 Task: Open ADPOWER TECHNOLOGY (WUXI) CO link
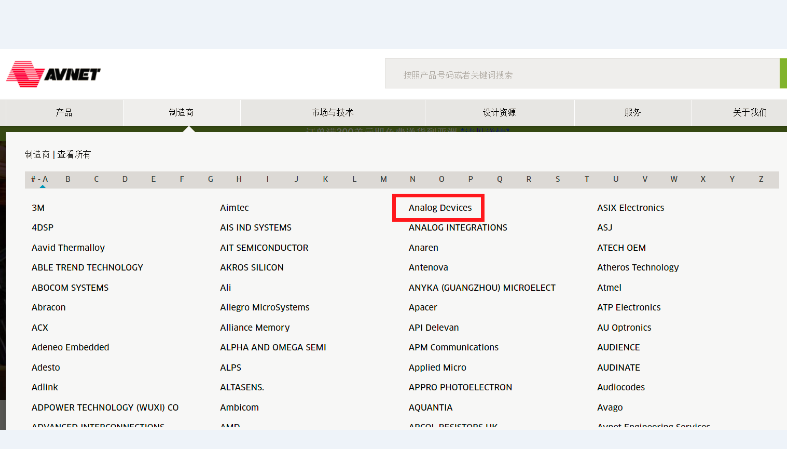pos(105,407)
